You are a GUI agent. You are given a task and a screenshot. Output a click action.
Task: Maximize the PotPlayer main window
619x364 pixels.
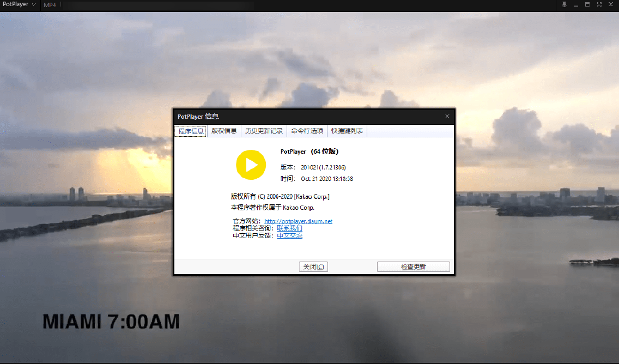(x=587, y=4)
